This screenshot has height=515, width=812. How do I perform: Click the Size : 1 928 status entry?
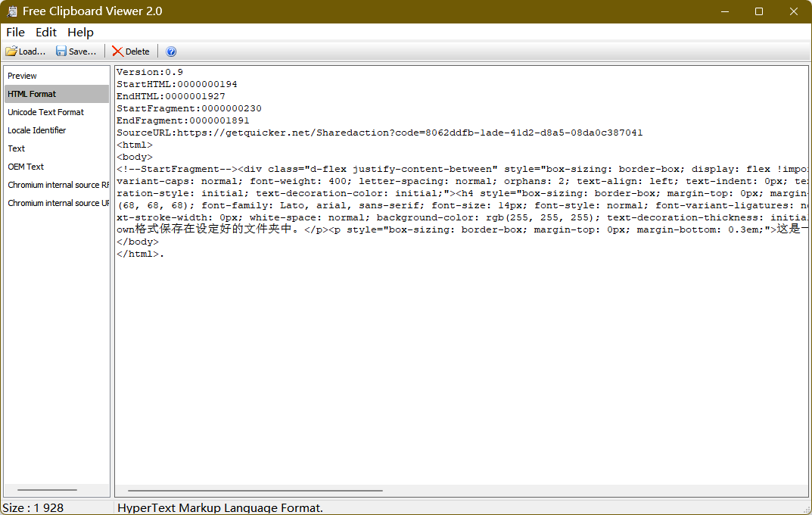[33, 507]
